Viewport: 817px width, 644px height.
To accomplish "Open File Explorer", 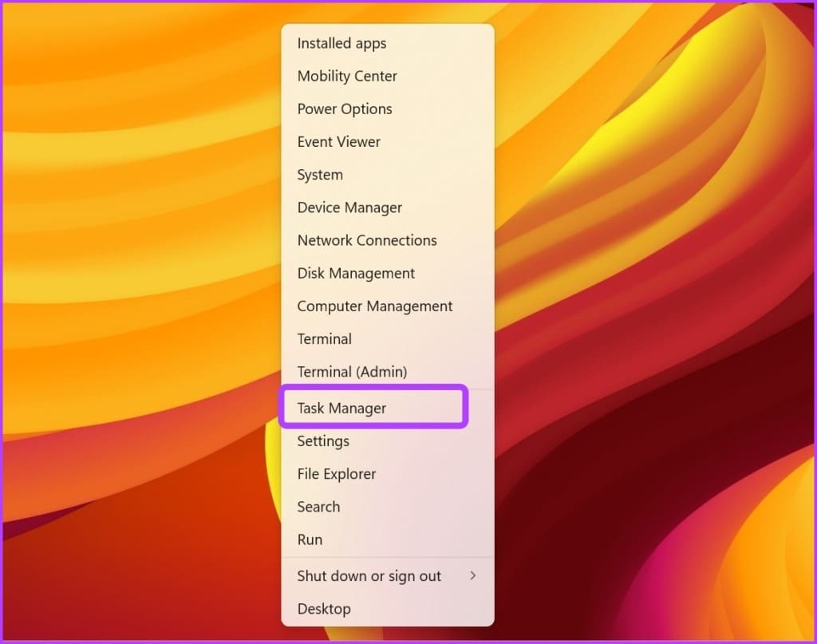I will click(x=336, y=473).
